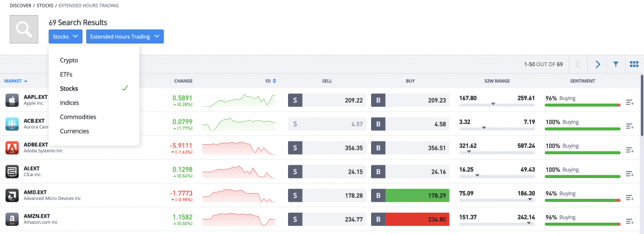Image resolution: width=644 pixels, height=234 pixels.
Task: Click AI.EXT change value 0.1298
Action: click(182, 169)
